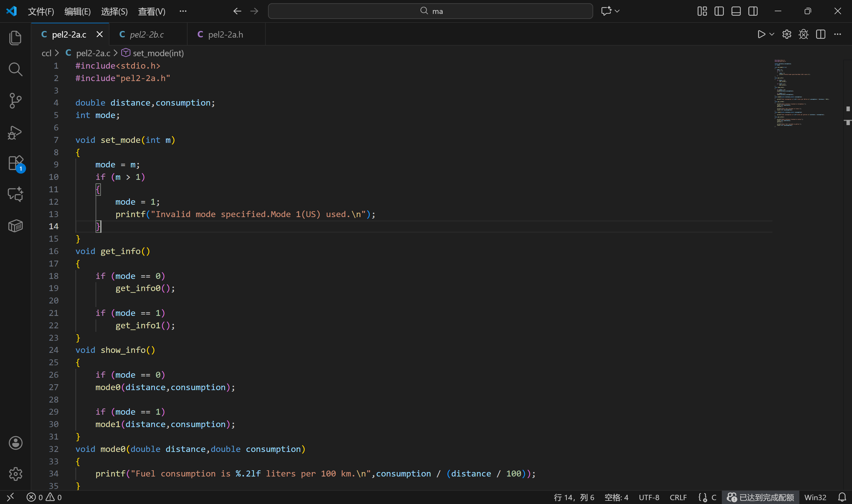Open the notifications bell in status bar
This screenshot has height=504, width=852.
[x=842, y=497]
